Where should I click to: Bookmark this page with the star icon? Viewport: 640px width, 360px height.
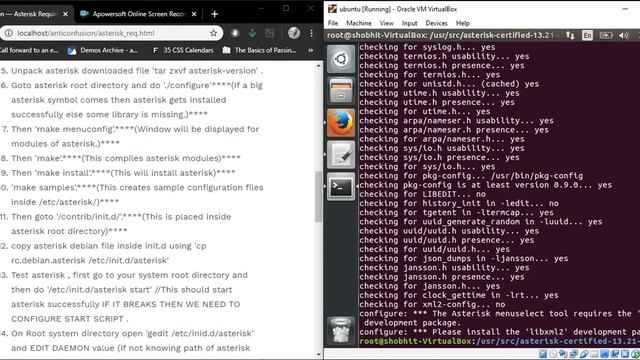pos(213,33)
